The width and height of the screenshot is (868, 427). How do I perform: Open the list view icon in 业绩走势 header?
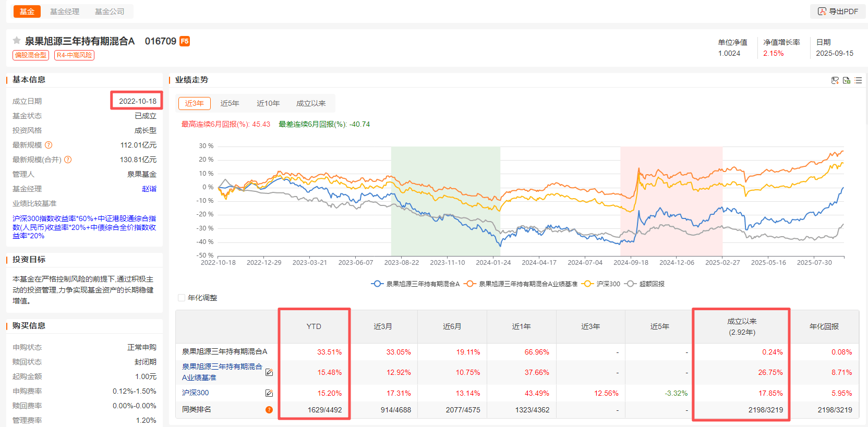tap(858, 80)
